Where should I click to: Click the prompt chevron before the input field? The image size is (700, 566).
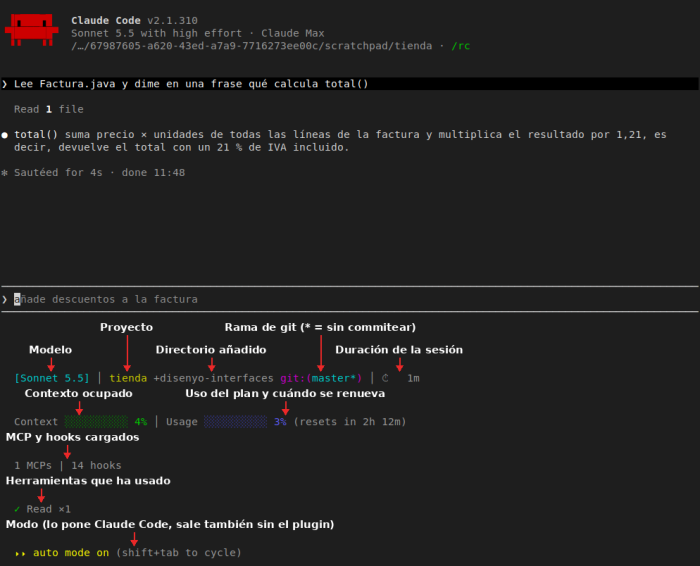coord(4,299)
